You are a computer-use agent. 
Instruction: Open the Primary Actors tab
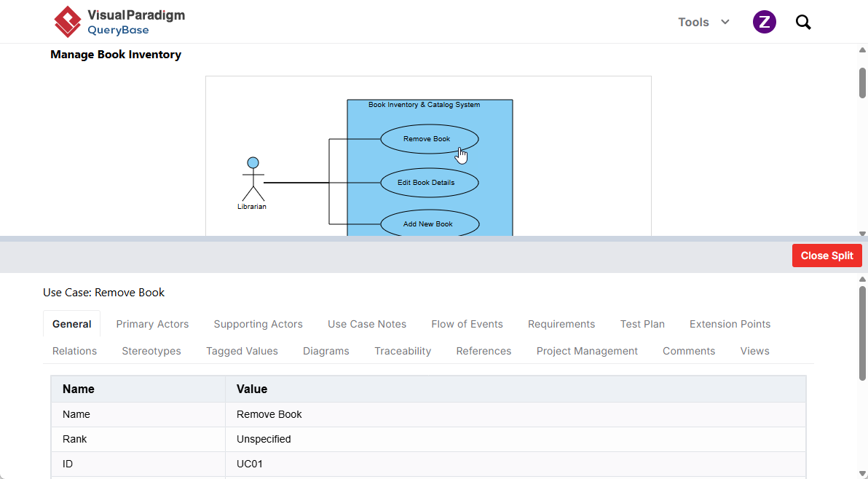[x=152, y=324]
